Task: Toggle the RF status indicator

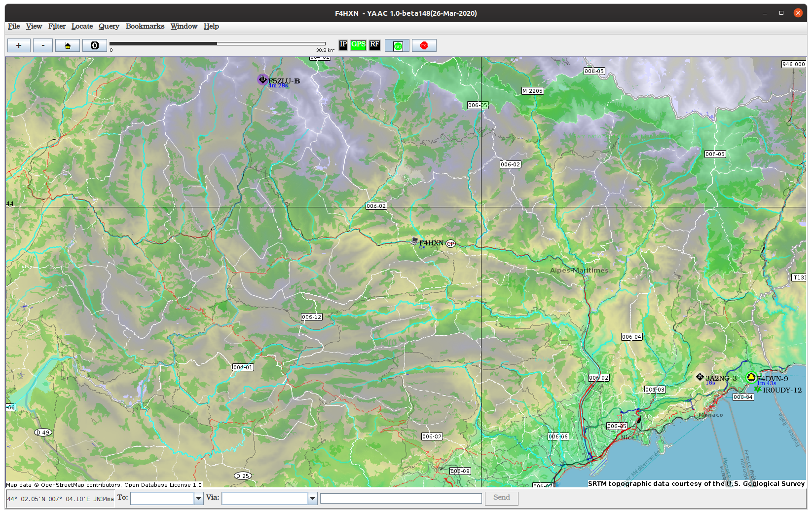Action: [375, 45]
